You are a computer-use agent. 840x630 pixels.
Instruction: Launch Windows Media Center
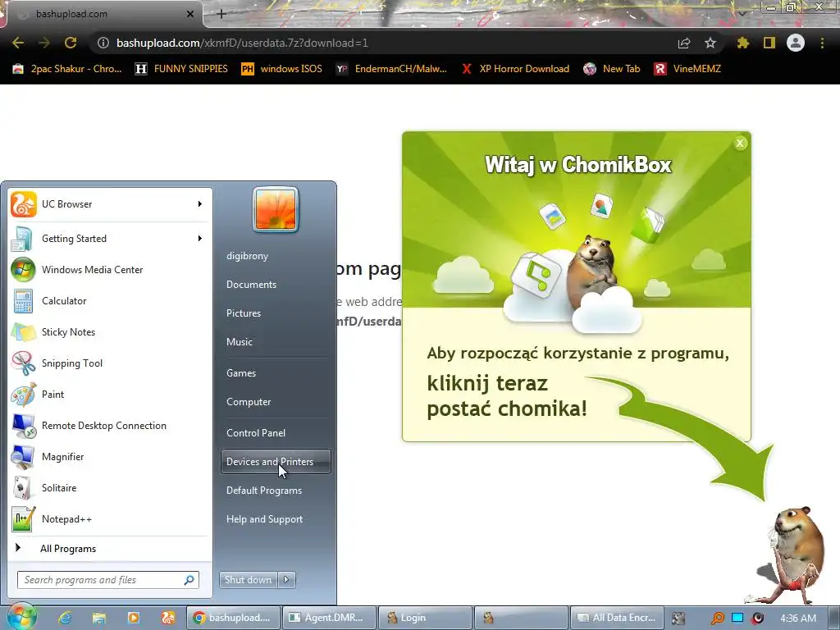[110, 269]
